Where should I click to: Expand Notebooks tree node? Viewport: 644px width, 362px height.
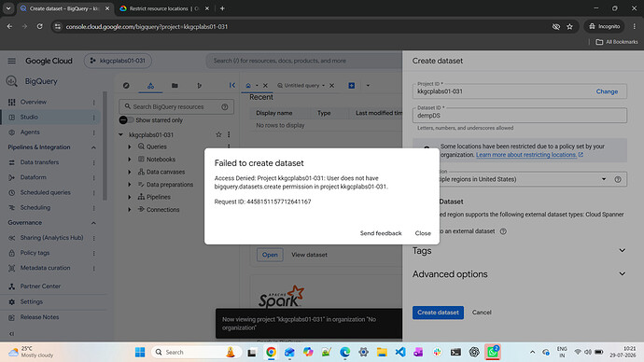tap(130, 160)
